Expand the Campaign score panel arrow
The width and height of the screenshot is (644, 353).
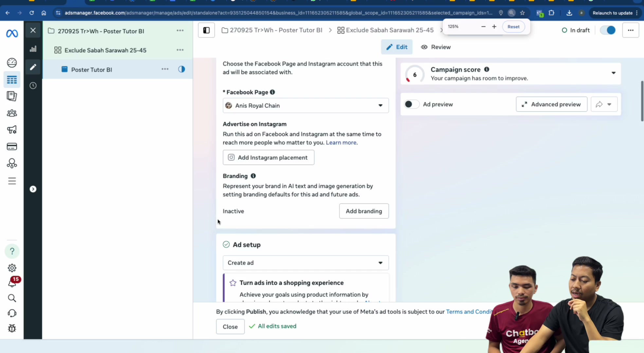(614, 73)
